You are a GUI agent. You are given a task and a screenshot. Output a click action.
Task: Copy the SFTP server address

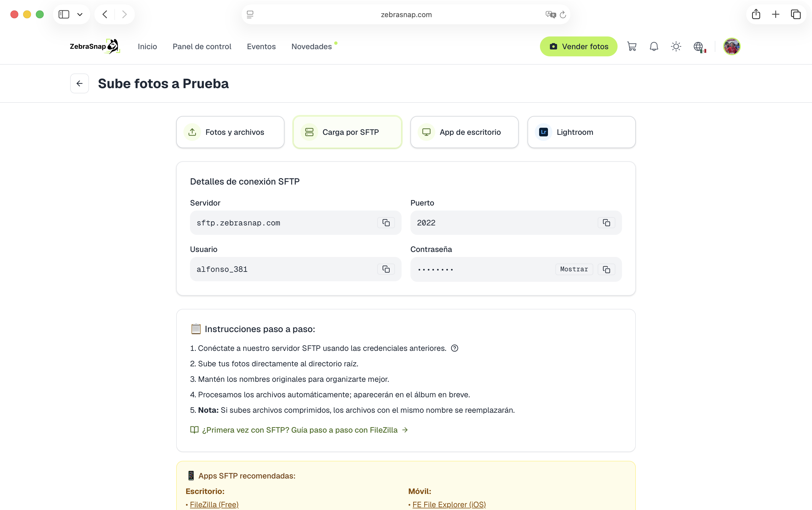pyautogui.click(x=386, y=223)
